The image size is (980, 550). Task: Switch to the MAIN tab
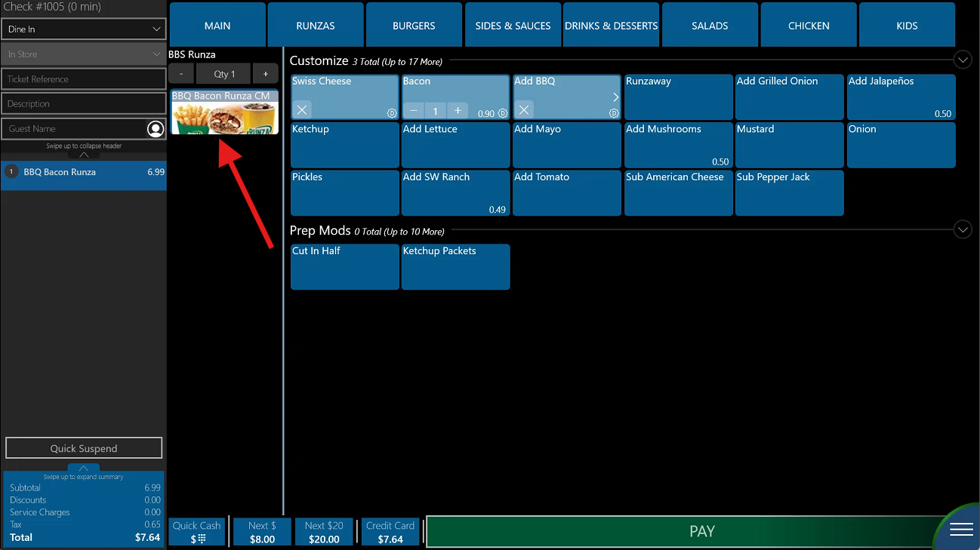pyautogui.click(x=217, y=25)
